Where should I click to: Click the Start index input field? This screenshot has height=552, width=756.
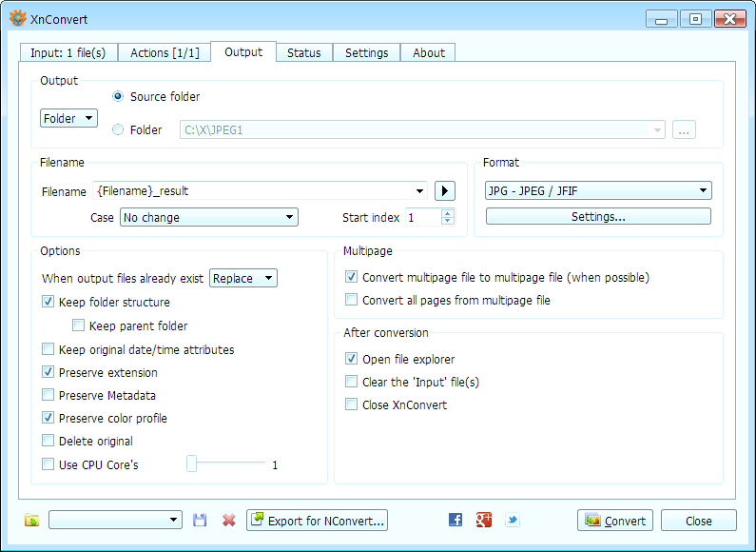click(x=423, y=217)
